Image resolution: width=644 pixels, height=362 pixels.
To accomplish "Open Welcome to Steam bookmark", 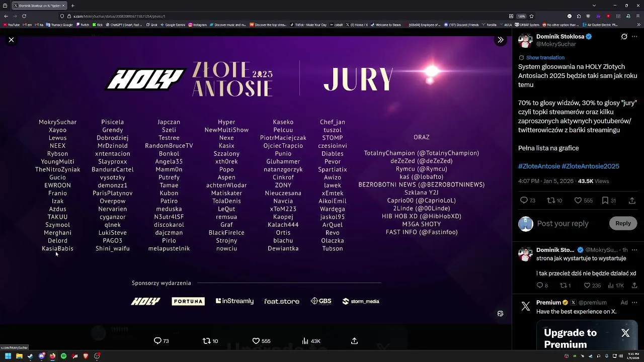I will click(385, 25).
